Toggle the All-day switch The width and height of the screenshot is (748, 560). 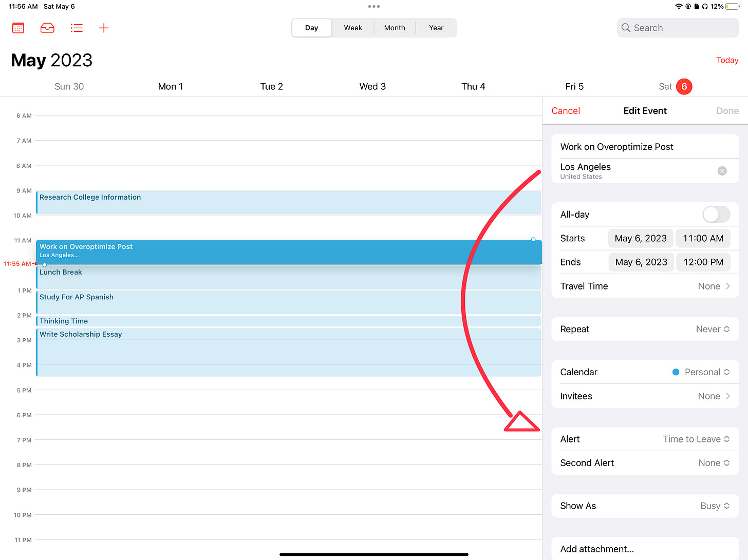pyautogui.click(x=716, y=215)
